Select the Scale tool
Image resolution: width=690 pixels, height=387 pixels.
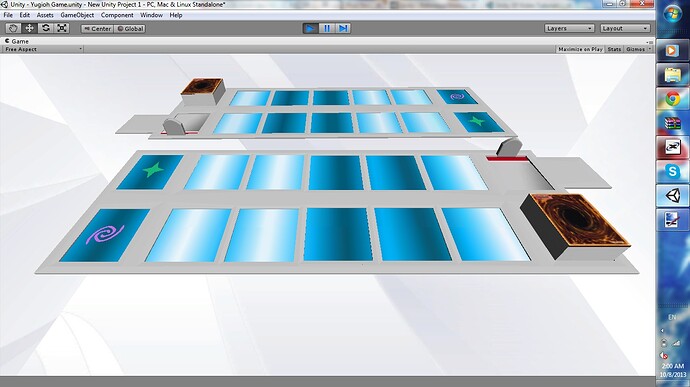click(62, 29)
